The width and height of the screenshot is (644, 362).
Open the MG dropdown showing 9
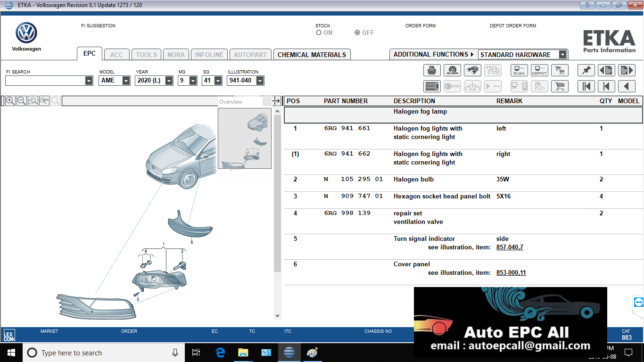[x=193, y=81]
